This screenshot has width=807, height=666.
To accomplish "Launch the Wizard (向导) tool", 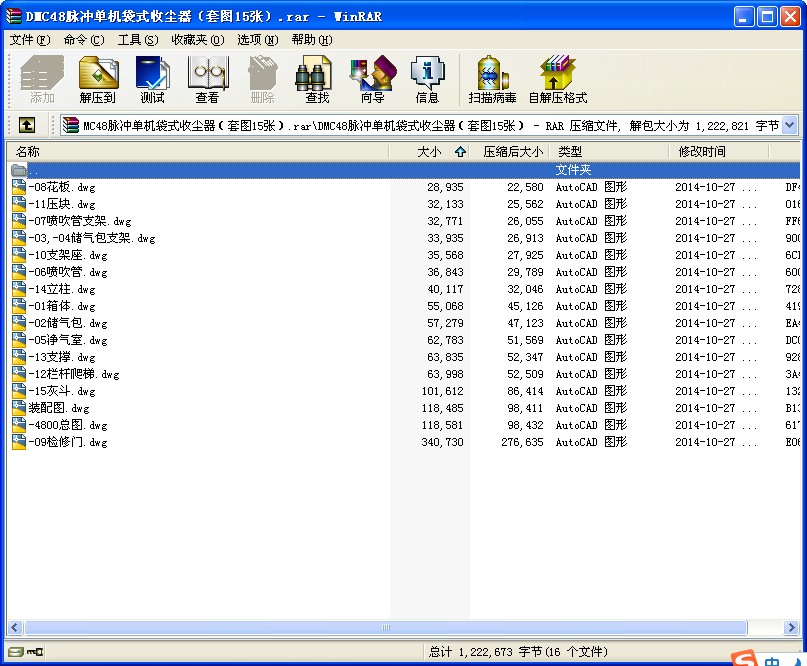I will pyautogui.click(x=373, y=79).
